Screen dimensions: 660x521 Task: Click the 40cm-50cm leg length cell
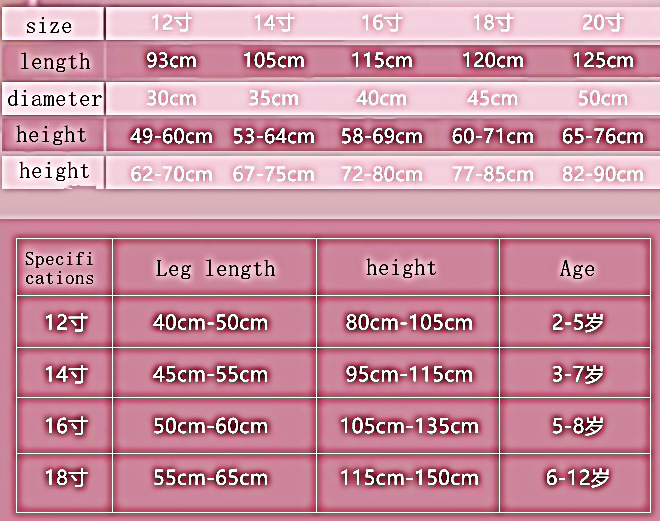[210, 323]
